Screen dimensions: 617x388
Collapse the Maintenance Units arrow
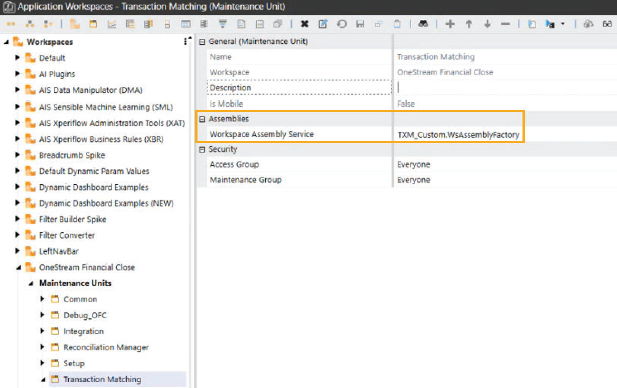pyautogui.click(x=31, y=283)
